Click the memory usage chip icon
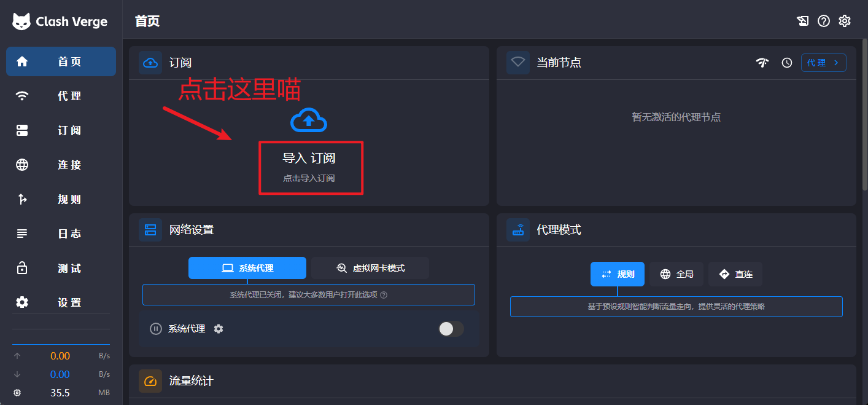This screenshot has width=868, height=405. pyautogui.click(x=17, y=393)
